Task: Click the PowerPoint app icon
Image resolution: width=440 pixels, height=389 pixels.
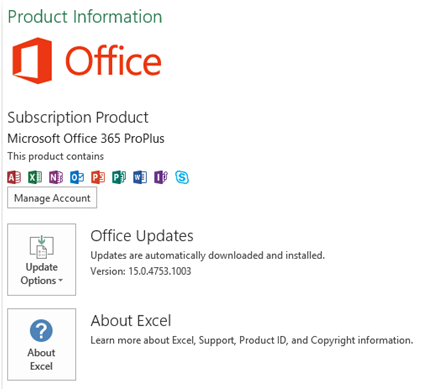Action: (x=98, y=177)
